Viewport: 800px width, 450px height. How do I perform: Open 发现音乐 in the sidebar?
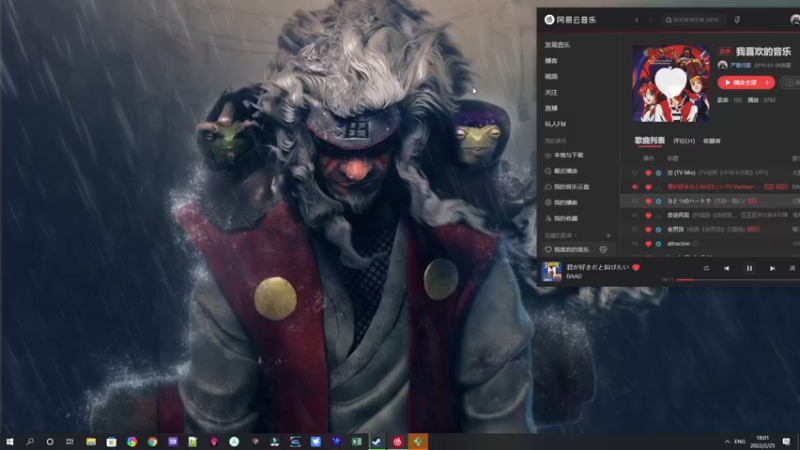click(x=557, y=45)
